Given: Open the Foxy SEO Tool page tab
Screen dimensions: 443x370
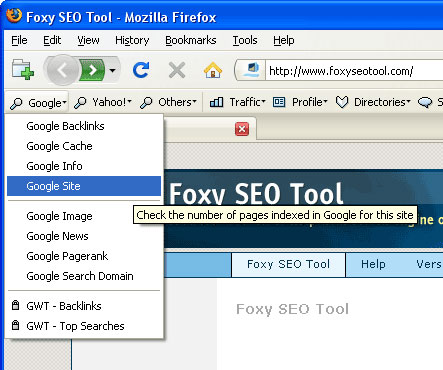Looking at the screenshot, I should [x=288, y=264].
